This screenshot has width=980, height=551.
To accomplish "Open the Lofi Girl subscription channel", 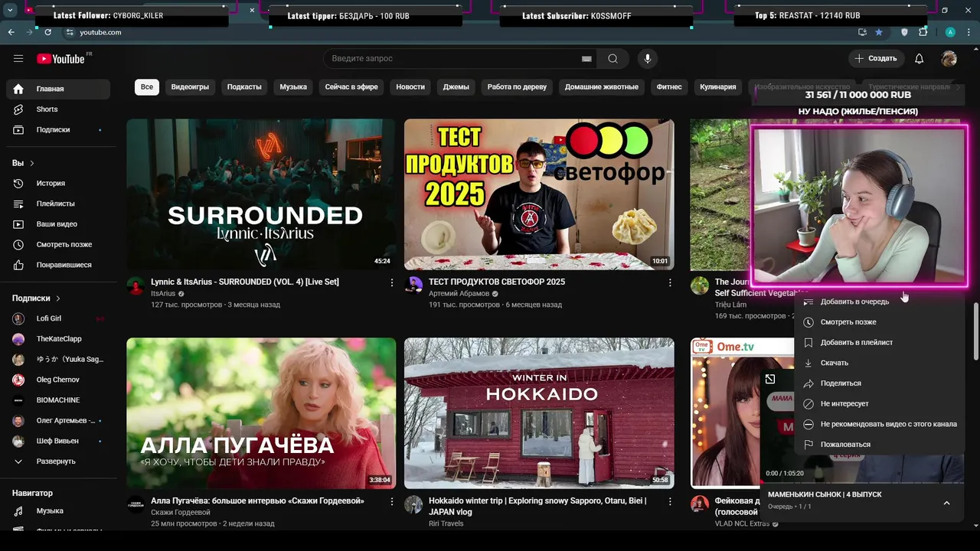I will [58, 318].
